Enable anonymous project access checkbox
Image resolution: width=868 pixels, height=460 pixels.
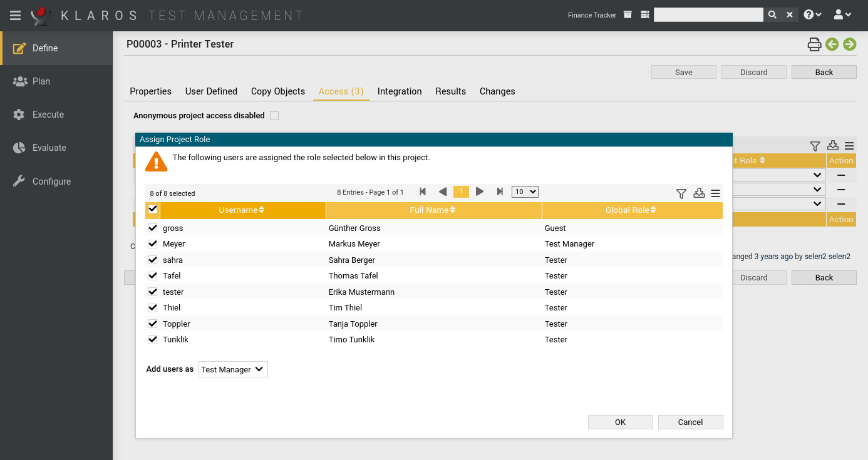tap(274, 115)
